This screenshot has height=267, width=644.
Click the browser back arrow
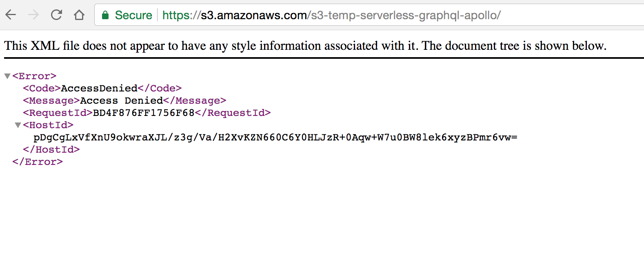point(11,15)
